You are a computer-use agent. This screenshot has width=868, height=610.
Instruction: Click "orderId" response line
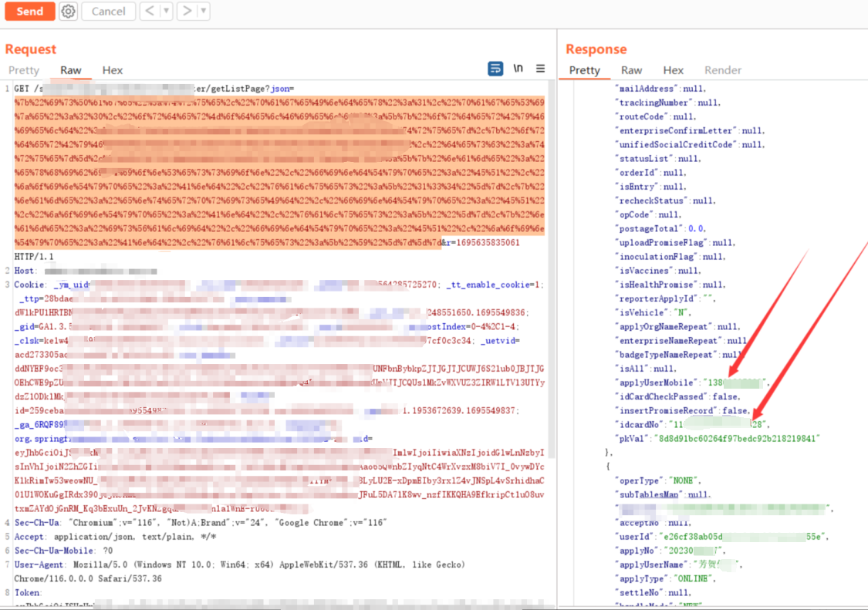pos(651,173)
